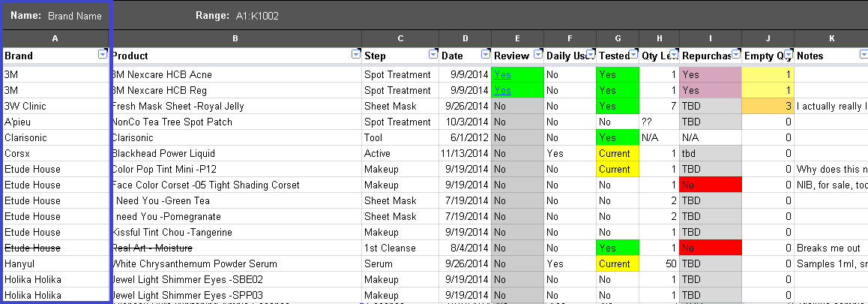
Task: Click the Review column filter arrow
Action: [x=537, y=55]
